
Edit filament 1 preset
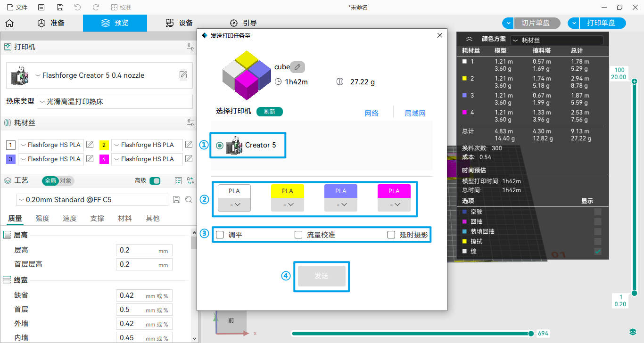(90, 145)
